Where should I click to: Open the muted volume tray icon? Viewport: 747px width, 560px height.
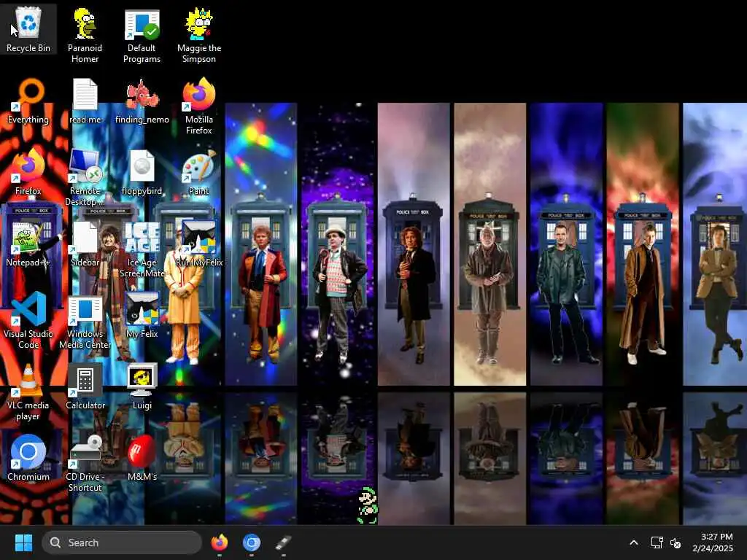[x=676, y=542]
